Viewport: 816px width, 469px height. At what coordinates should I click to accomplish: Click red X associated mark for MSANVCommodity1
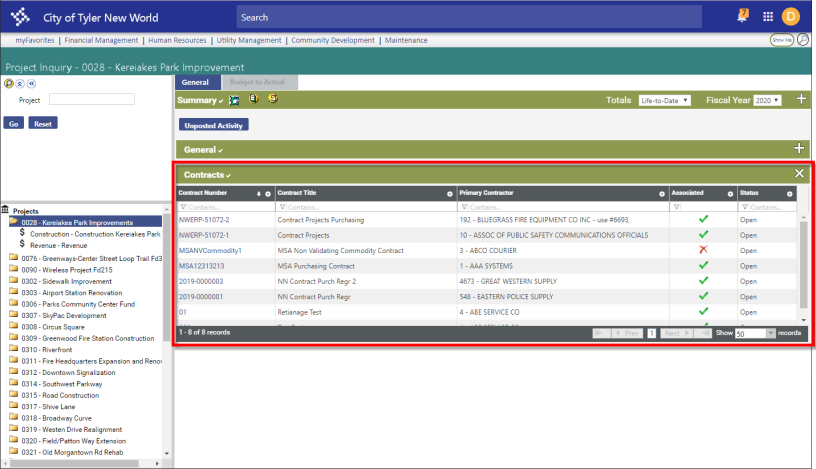[703, 250]
